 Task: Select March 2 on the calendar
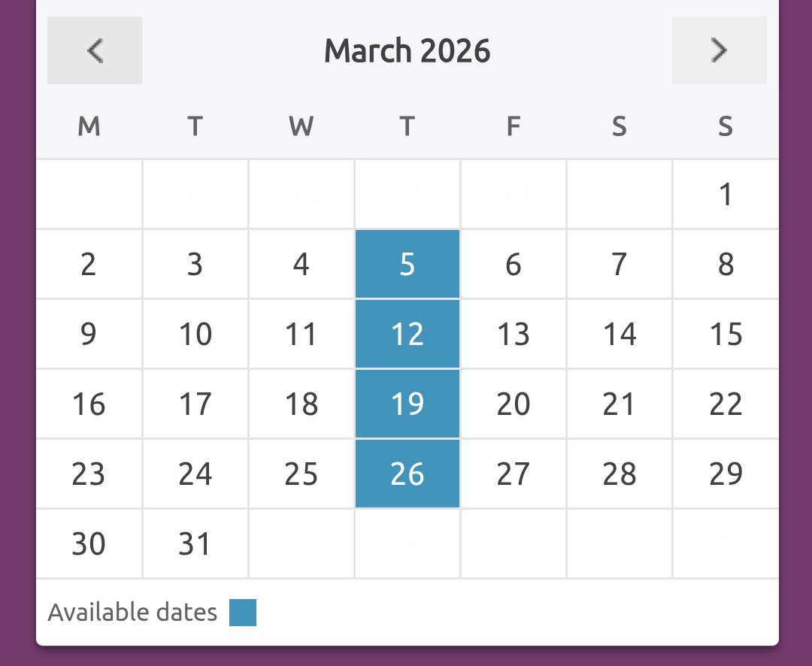[x=89, y=265]
